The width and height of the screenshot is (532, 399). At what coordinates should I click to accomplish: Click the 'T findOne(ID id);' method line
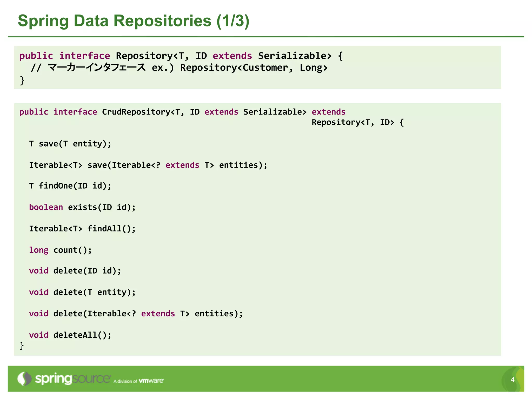(70, 186)
